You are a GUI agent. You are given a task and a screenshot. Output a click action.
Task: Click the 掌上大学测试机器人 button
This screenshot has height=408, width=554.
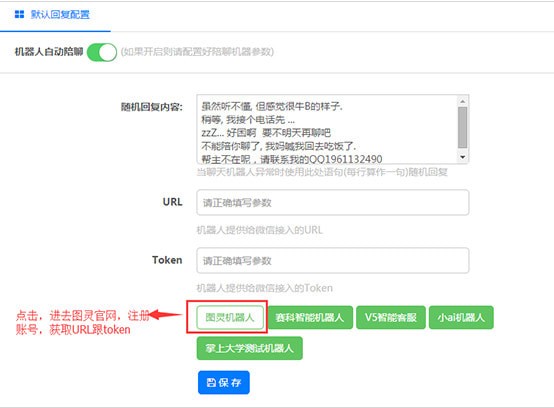[x=249, y=348]
